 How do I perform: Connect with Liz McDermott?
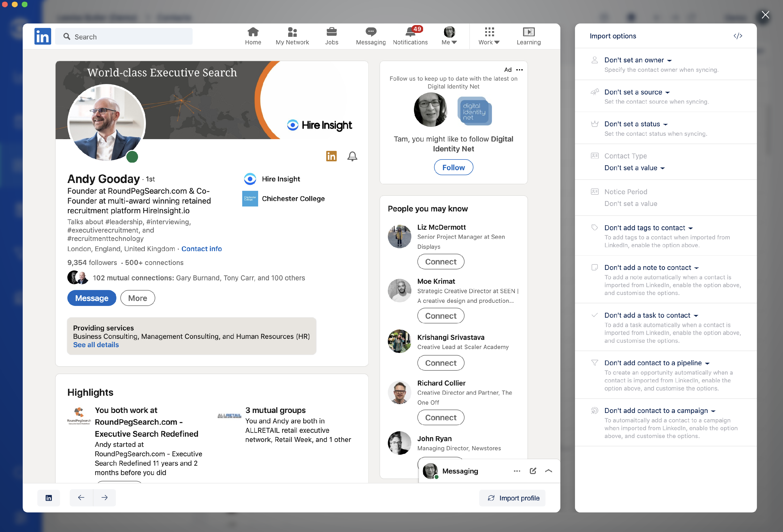pyautogui.click(x=440, y=262)
